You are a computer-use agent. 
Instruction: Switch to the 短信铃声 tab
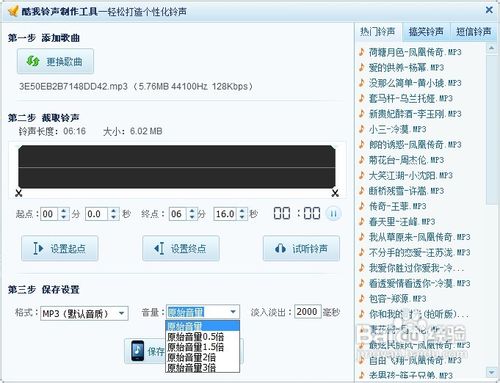pyautogui.click(x=474, y=32)
